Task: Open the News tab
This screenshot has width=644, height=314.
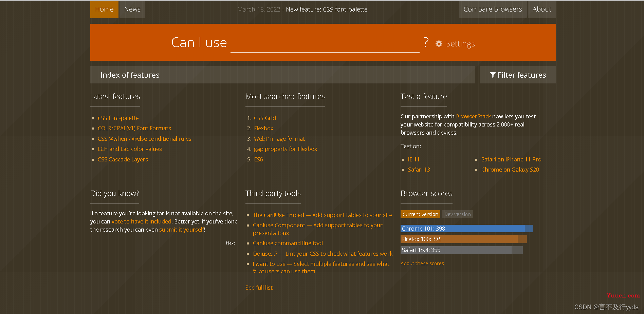Action: [x=132, y=9]
